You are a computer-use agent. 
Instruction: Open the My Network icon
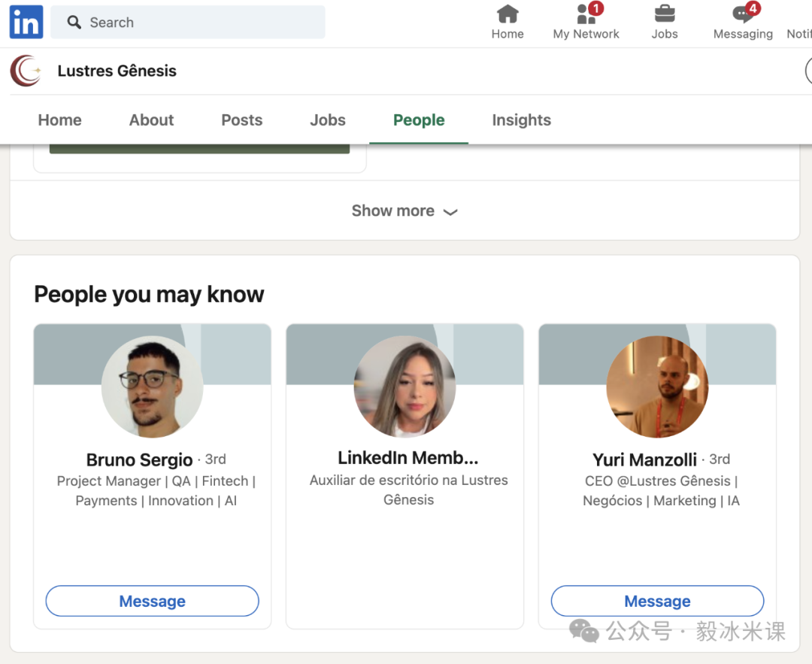586,14
